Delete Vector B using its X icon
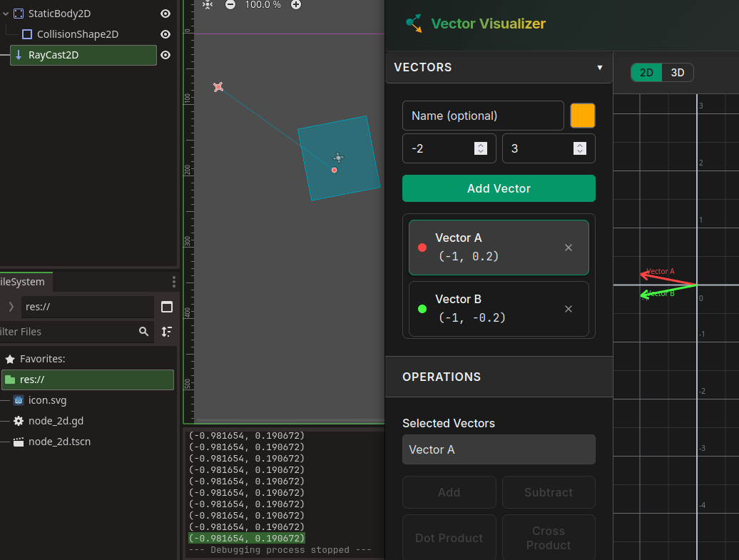The width and height of the screenshot is (739, 560). pos(569,309)
